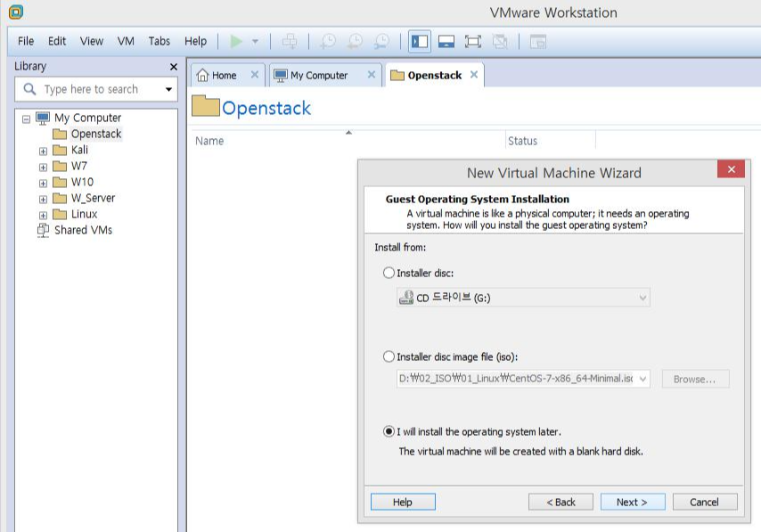Click the W_Server folder icon in tree
The image size is (761, 532).
click(59, 198)
